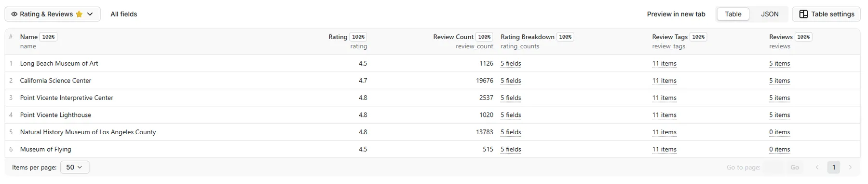Screen dimensions: 868x184
Task: Click the Review Count column header
Action: pos(453,37)
